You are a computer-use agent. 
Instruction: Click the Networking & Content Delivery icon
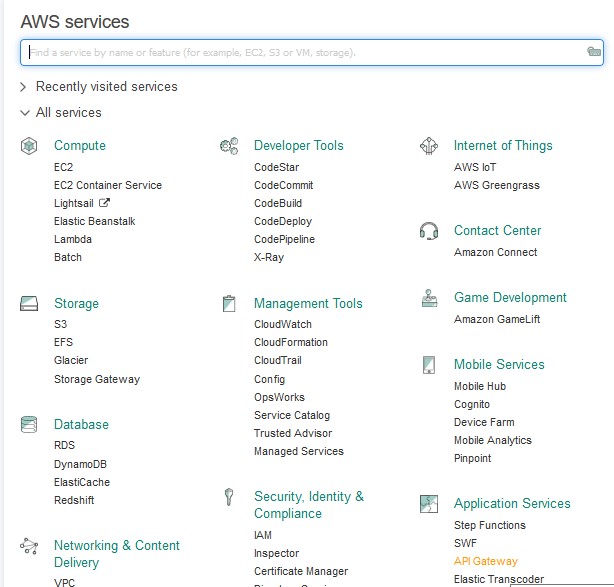click(29, 546)
